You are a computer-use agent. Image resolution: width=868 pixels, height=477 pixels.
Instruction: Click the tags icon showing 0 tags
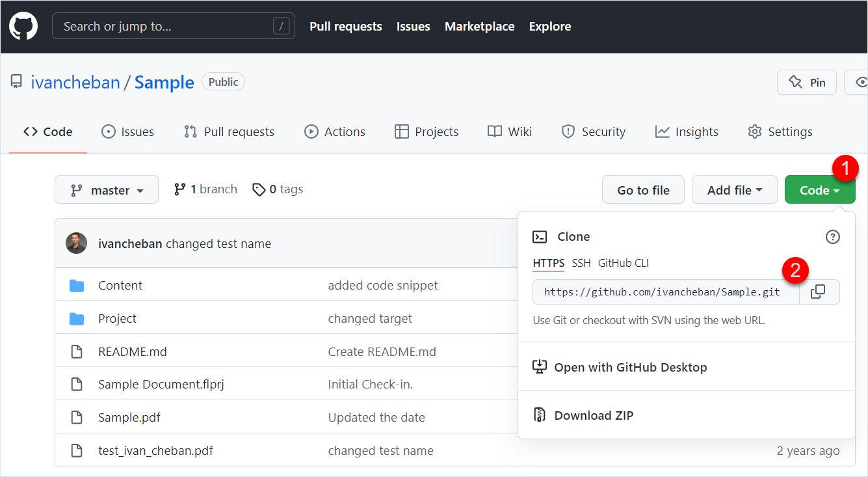pyautogui.click(x=259, y=189)
